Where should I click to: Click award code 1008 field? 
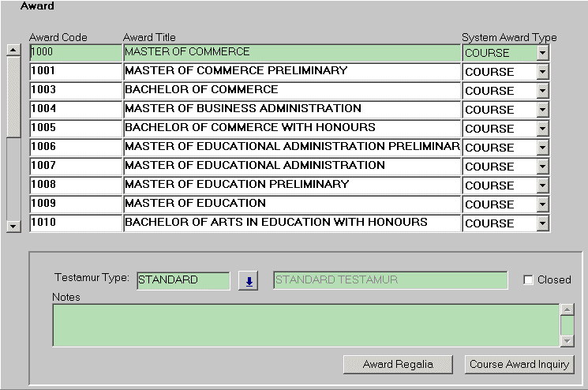[76, 185]
